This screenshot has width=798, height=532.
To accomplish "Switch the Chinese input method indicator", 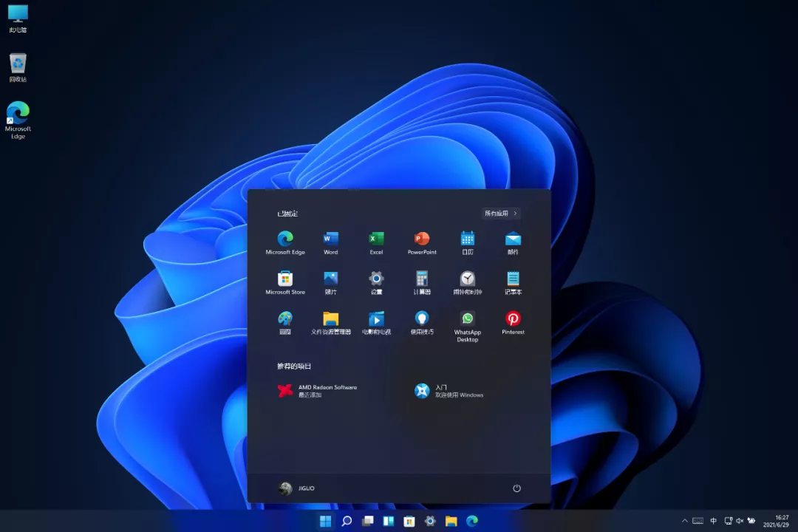I will pos(714,521).
